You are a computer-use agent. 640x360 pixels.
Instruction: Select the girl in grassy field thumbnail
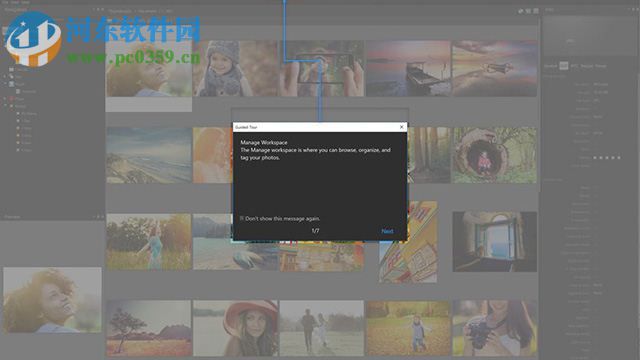[149, 242]
